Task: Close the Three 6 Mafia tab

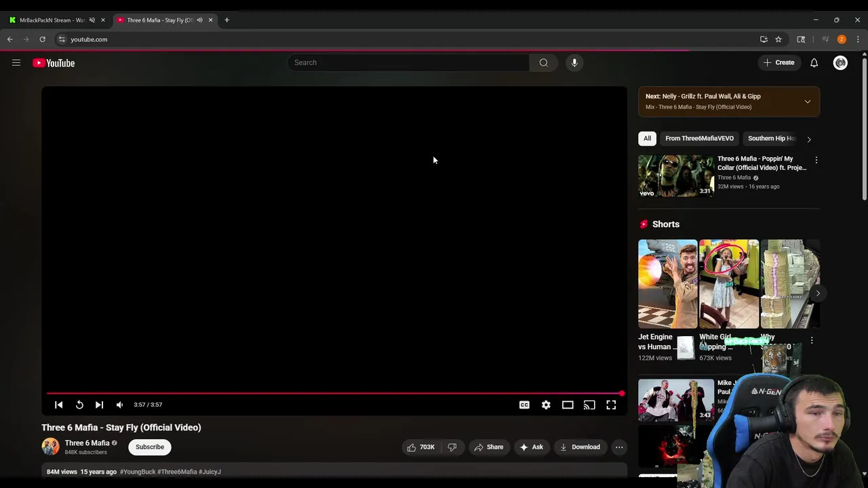Action: point(210,20)
